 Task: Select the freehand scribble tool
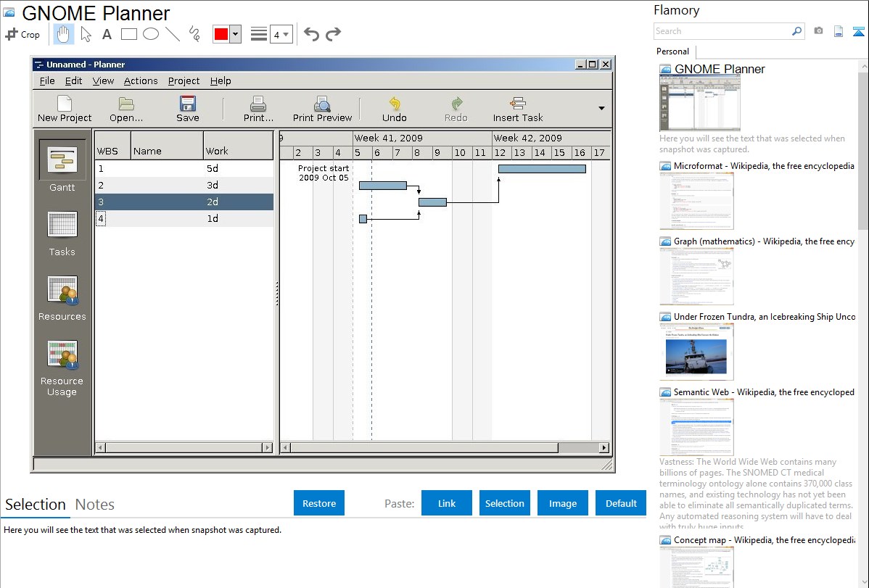pyautogui.click(x=194, y=34)
